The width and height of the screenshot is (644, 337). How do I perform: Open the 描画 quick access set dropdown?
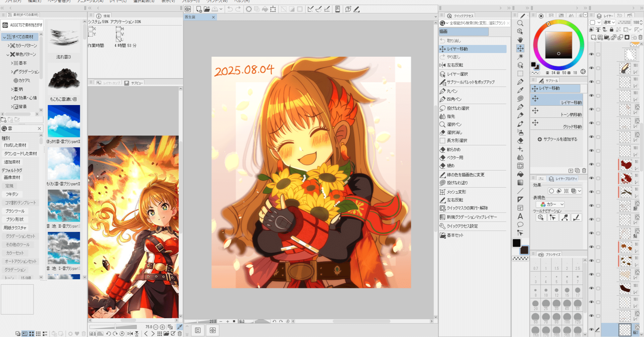tap(463, 32)
